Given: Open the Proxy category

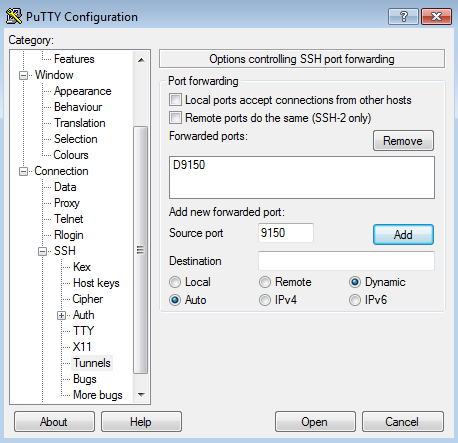Looking at the screenshot, I should click(x=67, y=203).
